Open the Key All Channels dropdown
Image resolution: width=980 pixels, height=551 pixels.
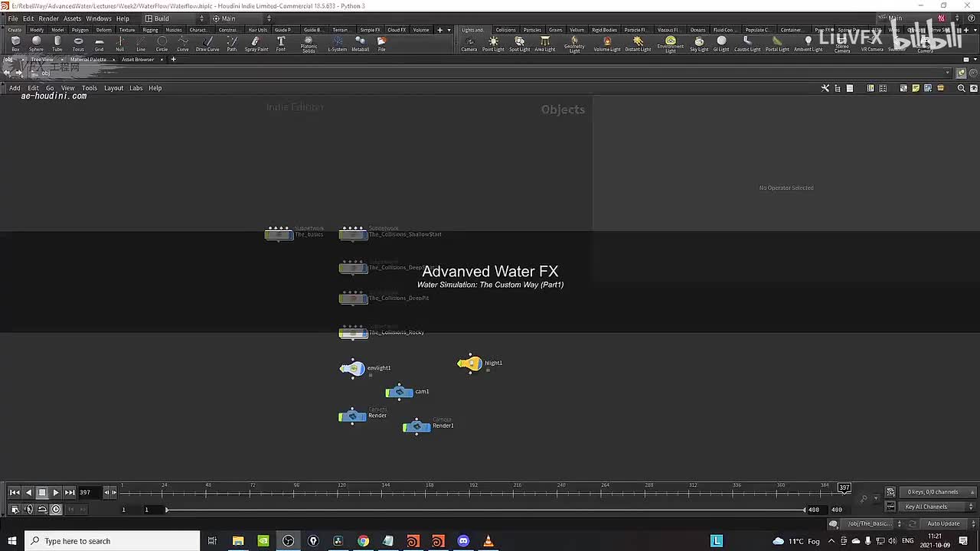(x=937, y=507)
